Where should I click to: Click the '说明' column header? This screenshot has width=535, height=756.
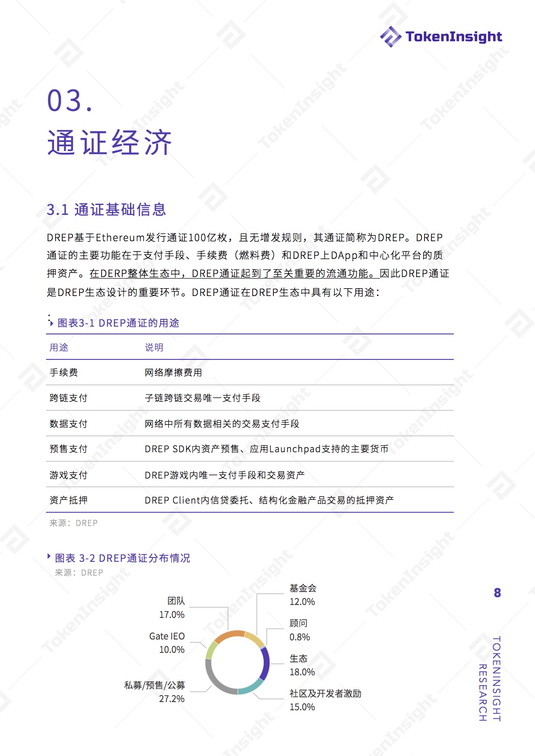pyautogui.click(x=154, y=347)
